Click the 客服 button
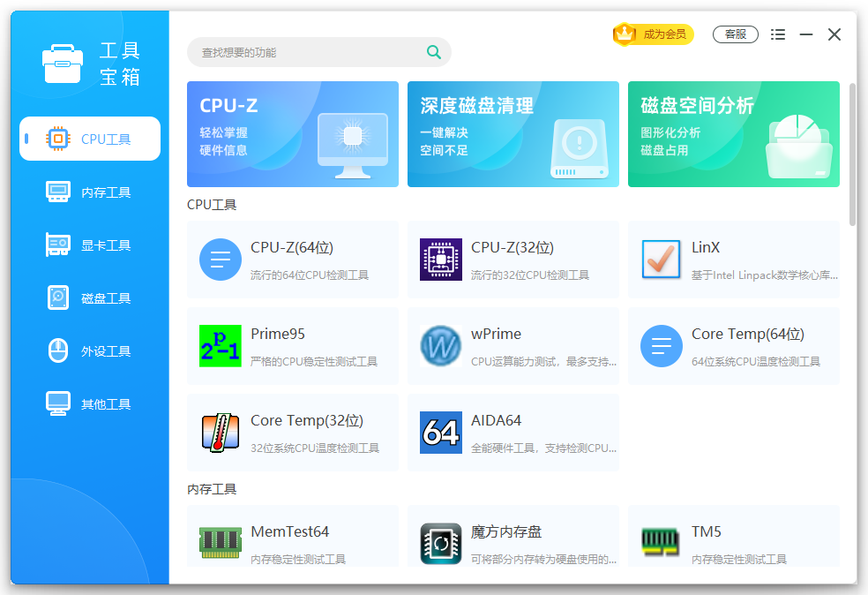 coord(735,34)
